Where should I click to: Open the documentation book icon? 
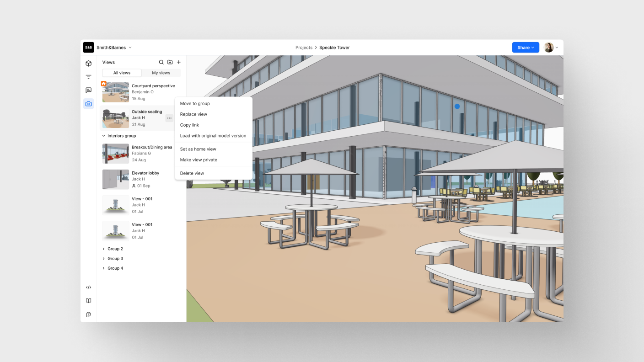pos(88,300)
